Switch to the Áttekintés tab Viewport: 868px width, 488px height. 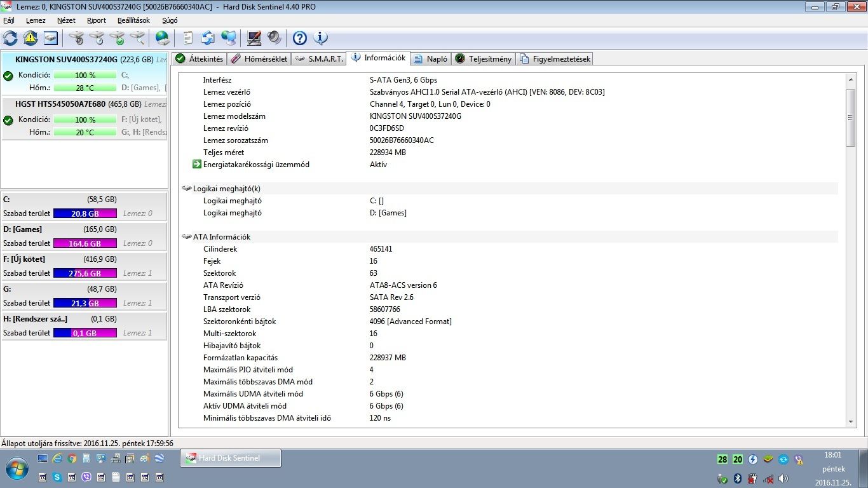click(x=200, y=59)
